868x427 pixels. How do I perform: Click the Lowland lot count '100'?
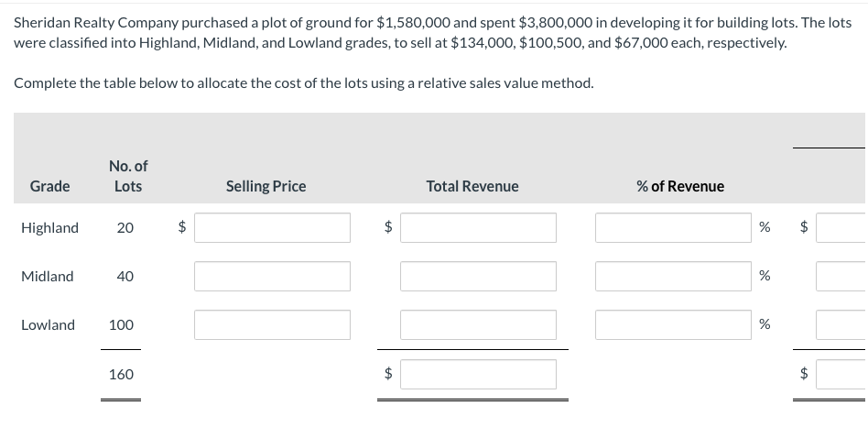(121, 325)
